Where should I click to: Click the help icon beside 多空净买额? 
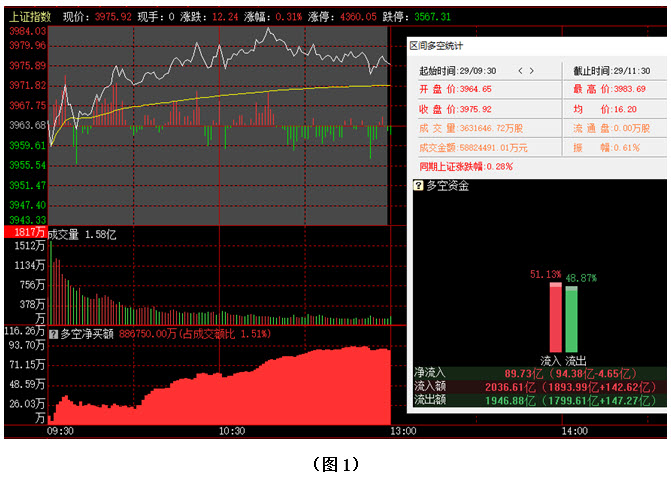[53, 333]
